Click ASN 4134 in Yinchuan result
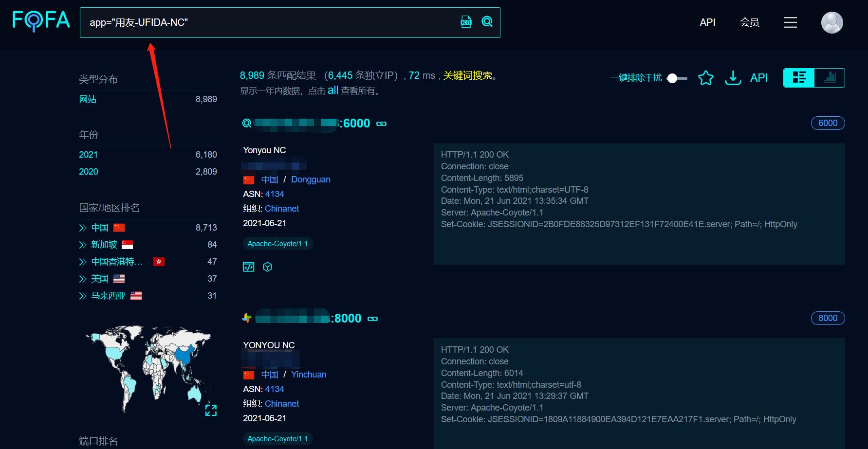 tap(275, 389)
